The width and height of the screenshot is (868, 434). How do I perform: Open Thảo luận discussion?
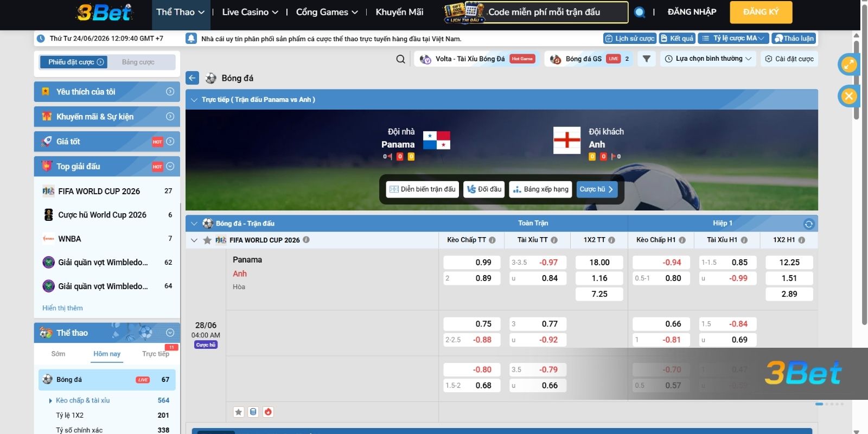click(x=794, y=39)
